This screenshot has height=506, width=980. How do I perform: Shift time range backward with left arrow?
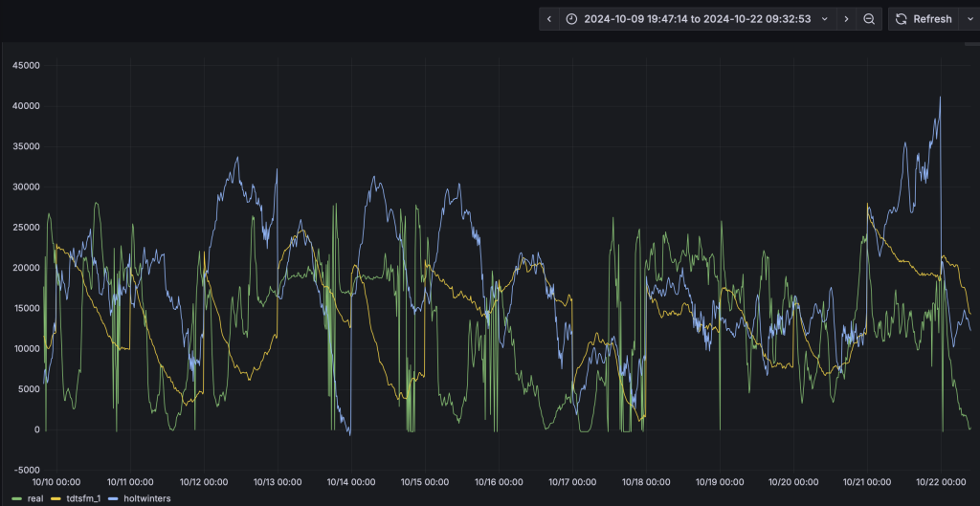coord(548,19)
